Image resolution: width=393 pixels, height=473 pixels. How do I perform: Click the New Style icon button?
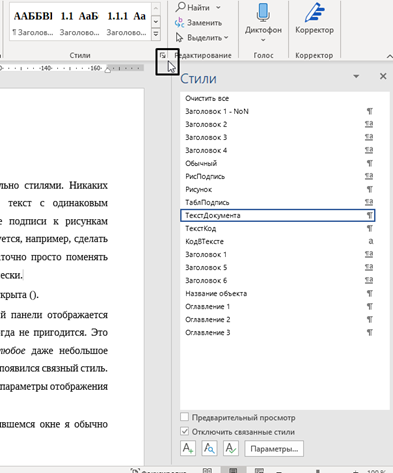(188, 448)
